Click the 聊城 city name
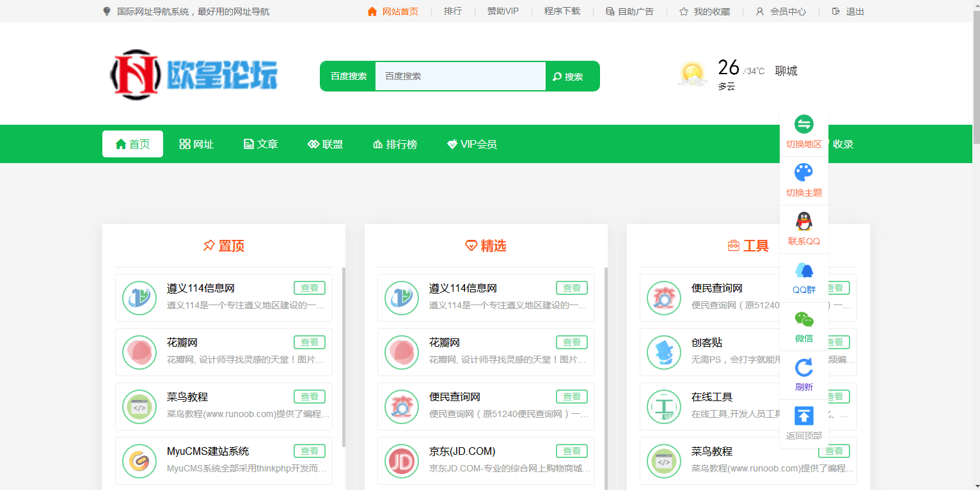Image resolution: width=980 pixels, height=490 pixels. tap(786, 71)
